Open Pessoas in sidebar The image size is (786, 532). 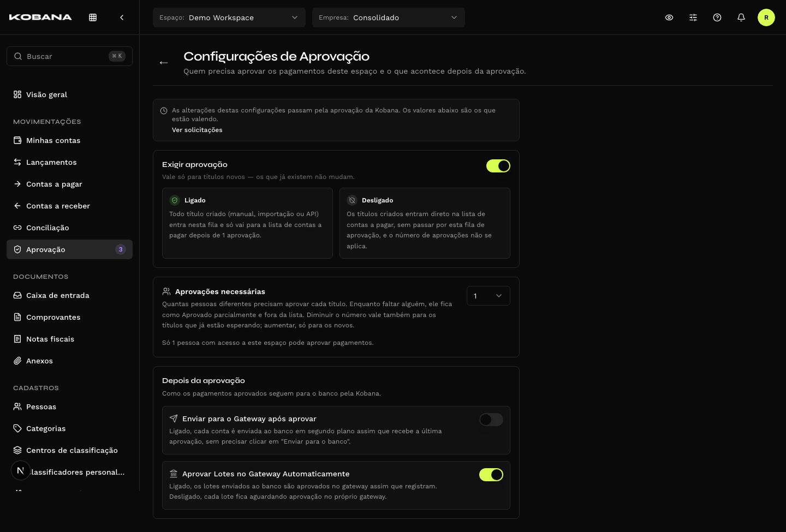pyautogui.click(x=69, y=407)
